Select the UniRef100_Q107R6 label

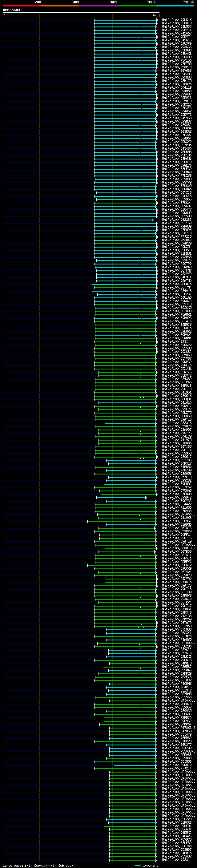click(177, 433)
